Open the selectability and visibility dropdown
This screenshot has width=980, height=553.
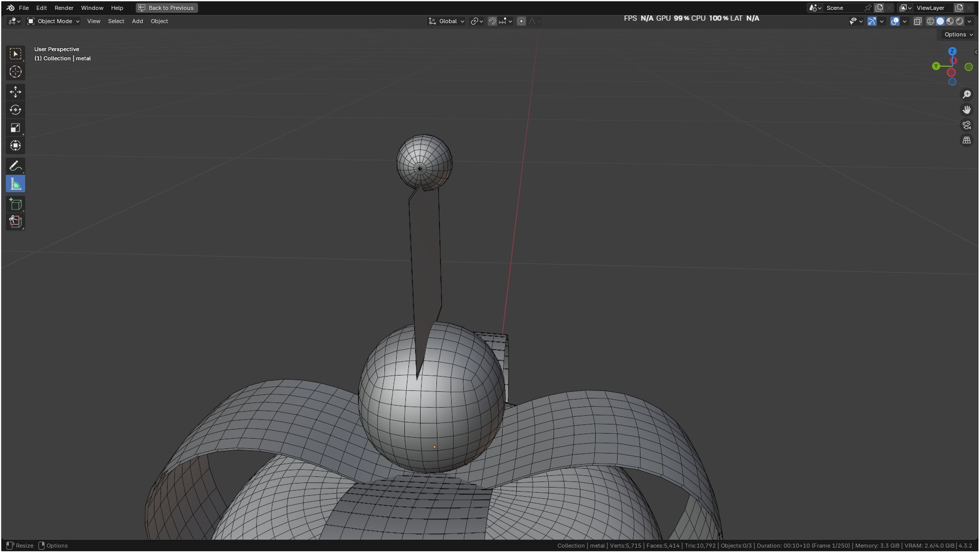pos(856,21)
